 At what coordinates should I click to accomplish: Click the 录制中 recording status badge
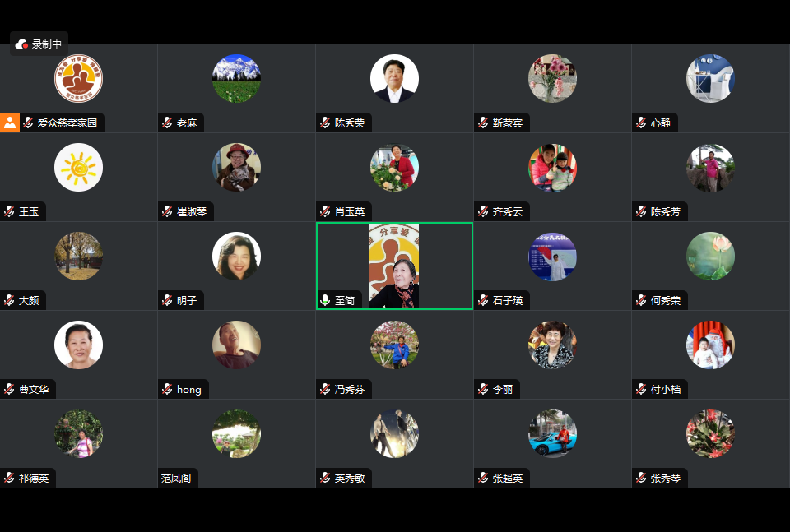pos(39,44)
